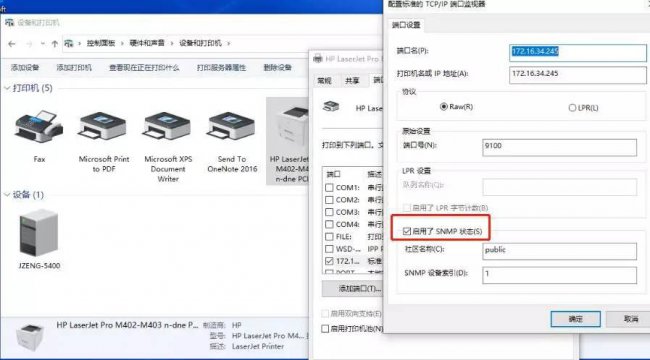Collapse the 设备 (1) group

click(x=7, y=195)
